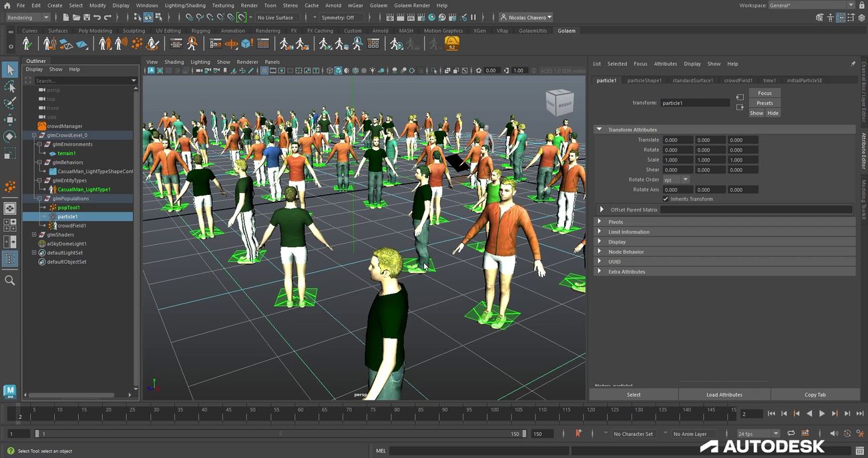Undo the last action via toolbar arrow
This screenshot has width=868, height=458.
97,17
